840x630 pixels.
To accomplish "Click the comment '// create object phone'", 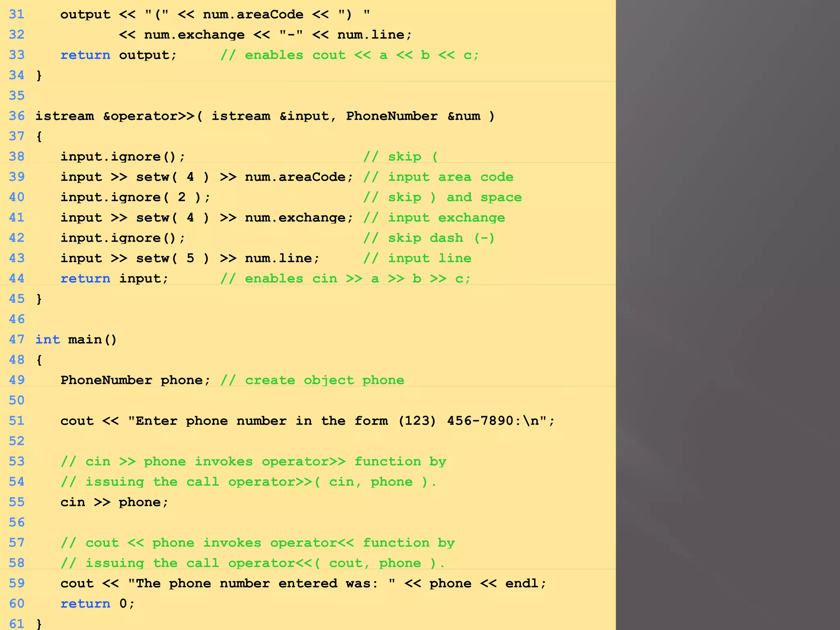I will pyautogui.click(x=312, y=380).
